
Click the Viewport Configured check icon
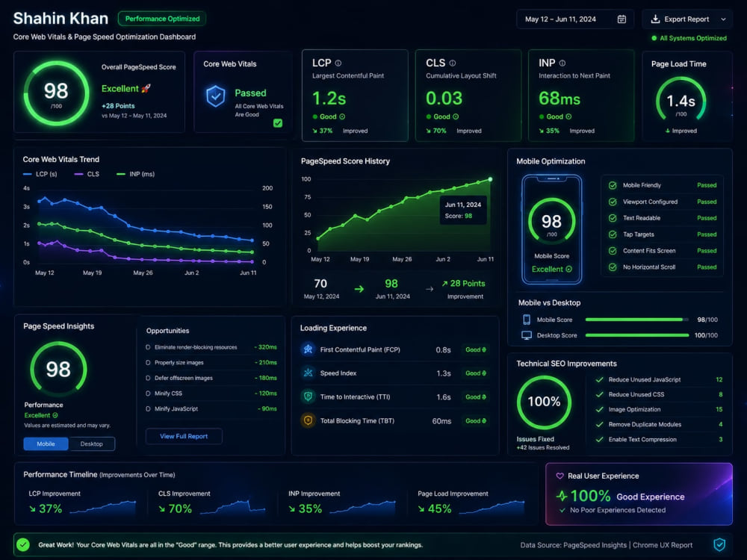613,202
